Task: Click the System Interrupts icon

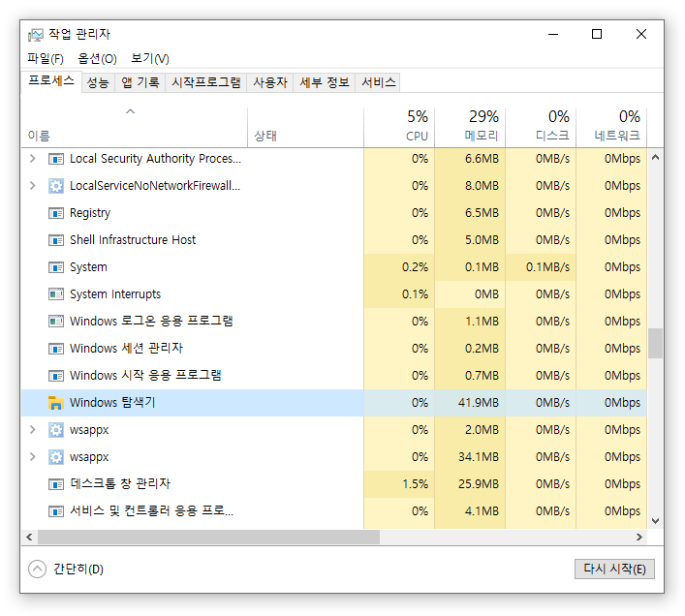Action: click(x=56, y=294)
